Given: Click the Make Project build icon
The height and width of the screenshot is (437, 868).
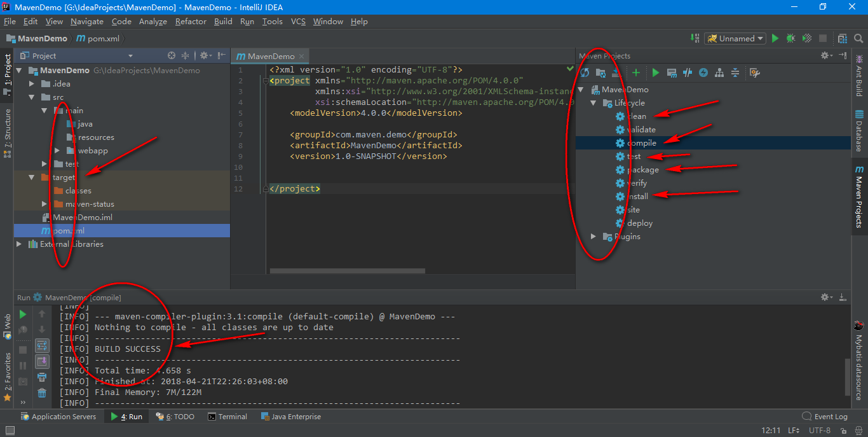Looking at the screenshot, I should [x=695, y=38].
